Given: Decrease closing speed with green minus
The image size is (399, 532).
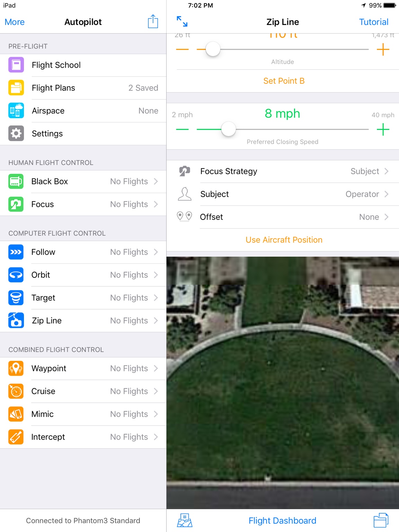Looking at the screenshot, I should 182,130.
